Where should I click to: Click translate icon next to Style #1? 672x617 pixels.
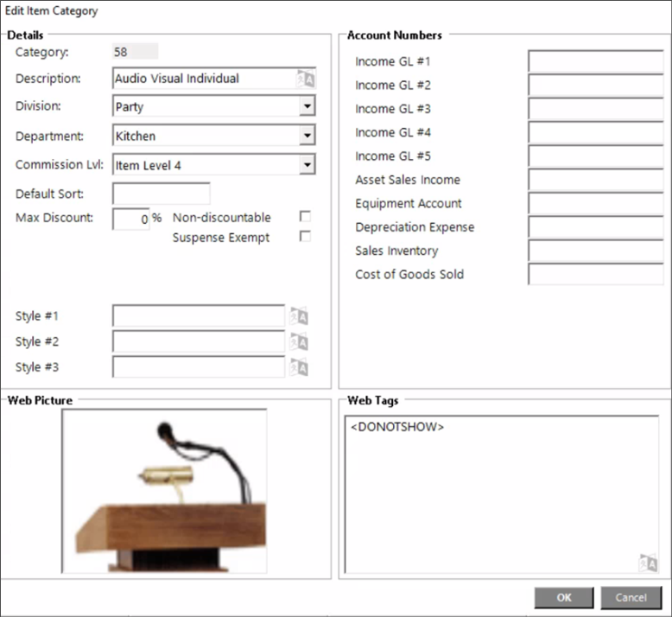pos(300,317)
